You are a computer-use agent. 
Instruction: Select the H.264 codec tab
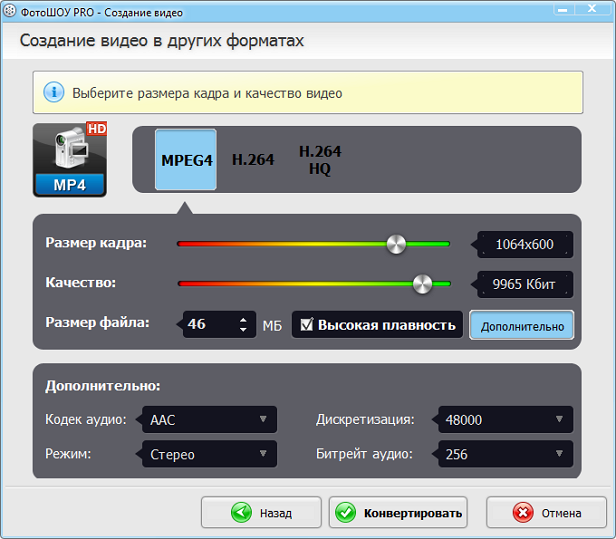pos(253,160)
